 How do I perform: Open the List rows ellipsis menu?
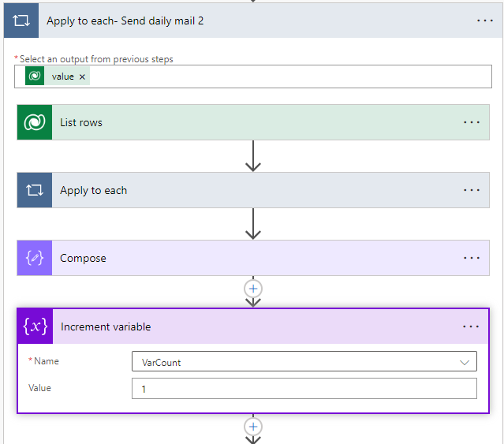[x=472, y=122]
